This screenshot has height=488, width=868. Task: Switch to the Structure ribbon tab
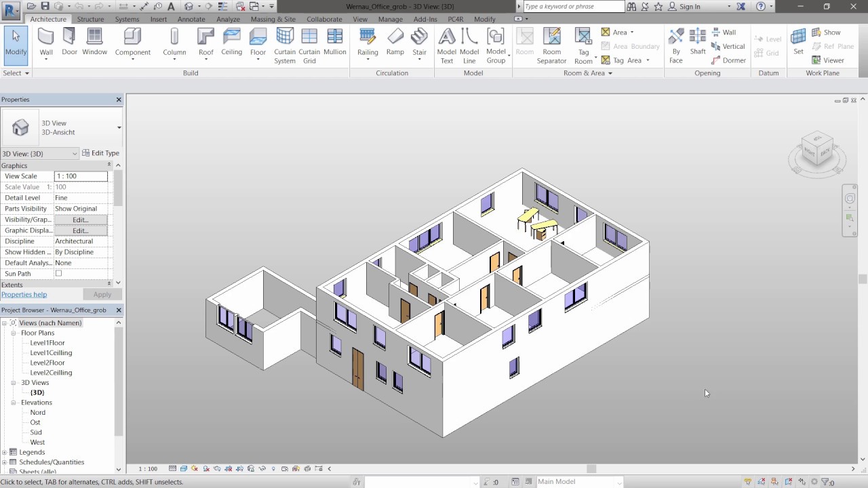(x=90, y=19)
